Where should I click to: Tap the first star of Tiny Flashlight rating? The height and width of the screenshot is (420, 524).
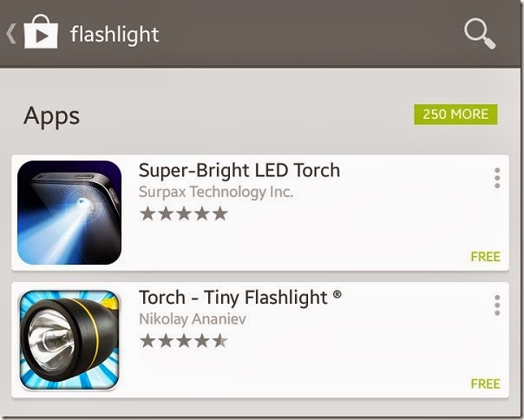coord(147,340)
